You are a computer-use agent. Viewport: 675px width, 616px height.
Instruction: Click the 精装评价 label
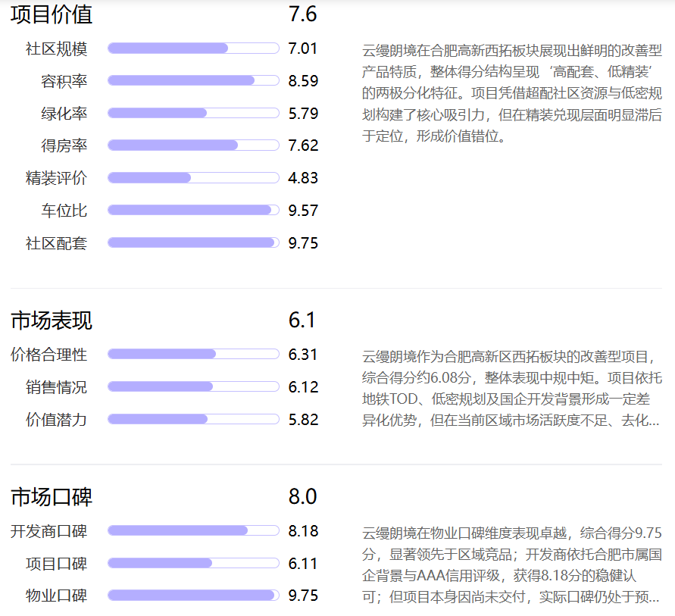click(56, 178)
